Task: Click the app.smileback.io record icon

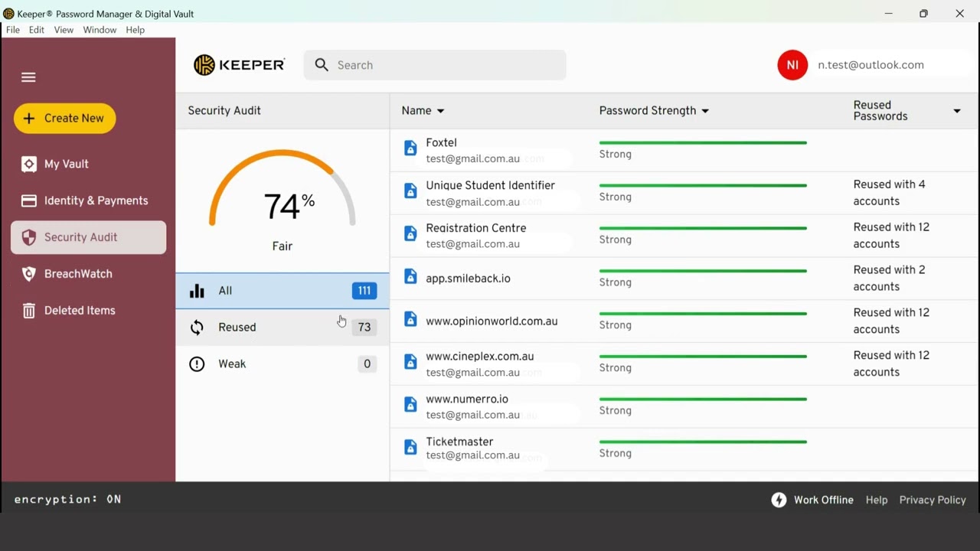Action: (x=410, y=276)
